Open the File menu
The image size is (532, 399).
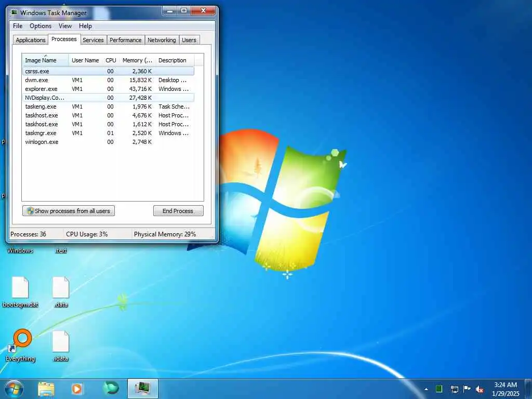[18, 26]
